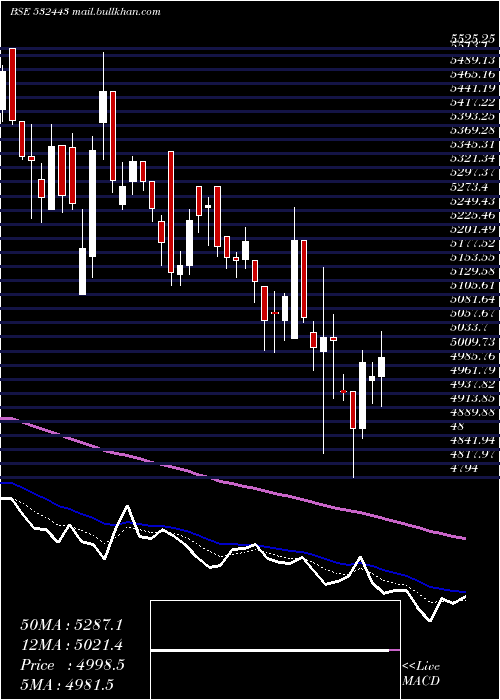Click the 5489.13 price axis label
The height and width of the screenshot is (700, 500).
click(x=472, y=60)
